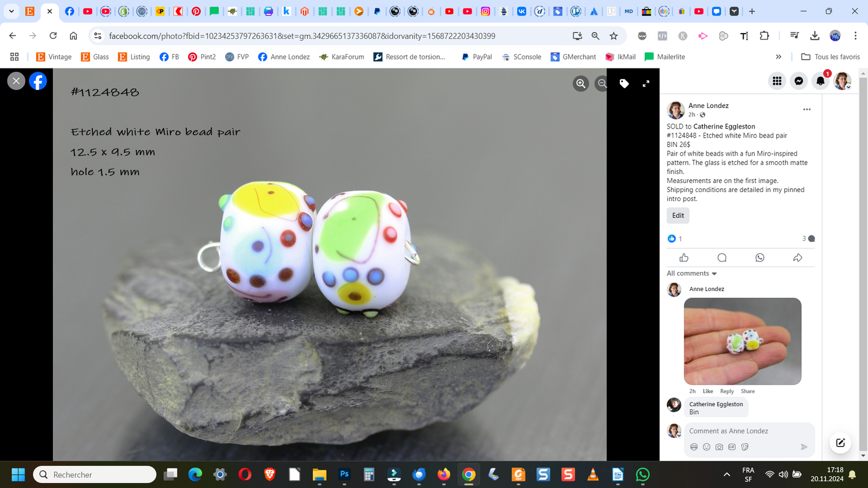Open the Listing bookmark
Viewport: 868px width, 488px height.
pos(134,57)
